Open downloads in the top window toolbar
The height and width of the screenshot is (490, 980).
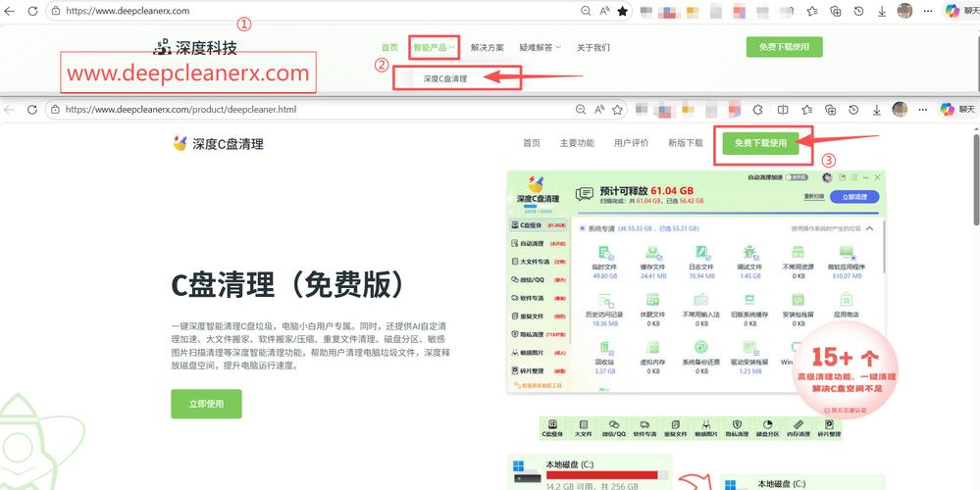pyautogui.click(x=882, y=11)
